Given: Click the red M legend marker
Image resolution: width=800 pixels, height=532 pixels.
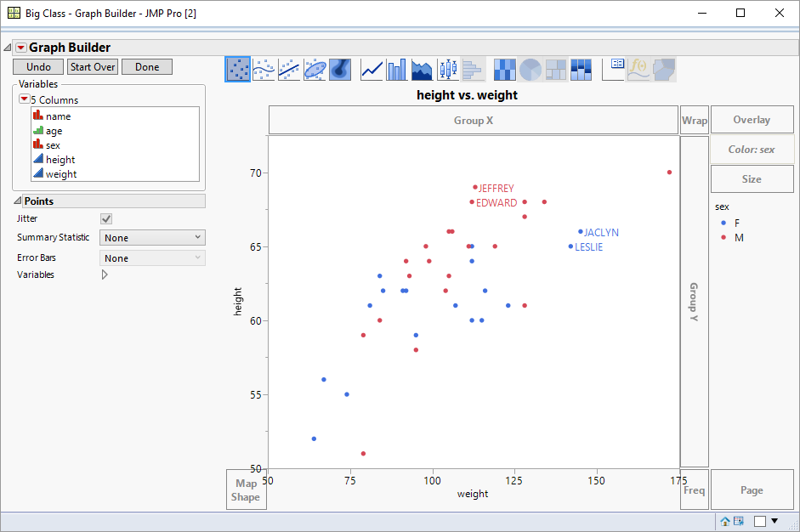Looking at the screenshot, I should (723, 237).
